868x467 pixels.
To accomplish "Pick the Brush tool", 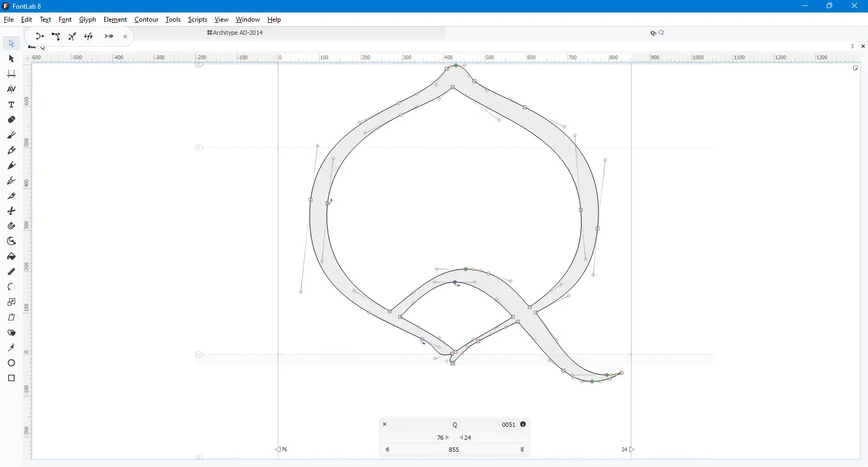I will click(x=11, y=135).
